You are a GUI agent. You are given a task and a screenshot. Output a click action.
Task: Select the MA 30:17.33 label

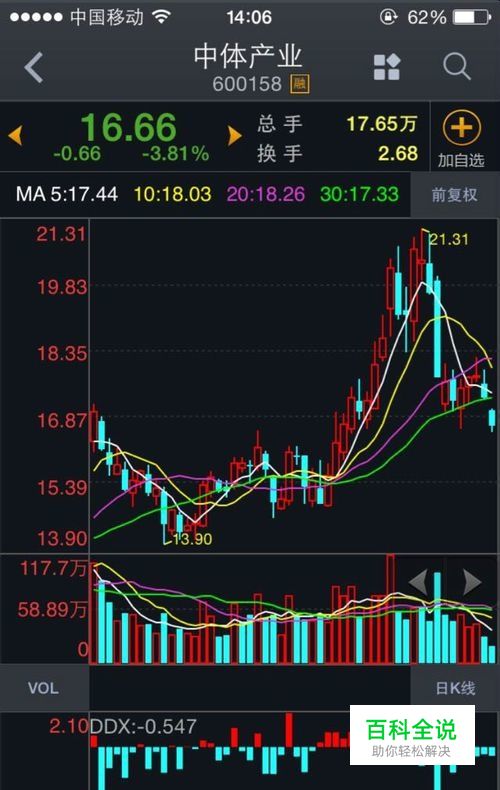359,194
